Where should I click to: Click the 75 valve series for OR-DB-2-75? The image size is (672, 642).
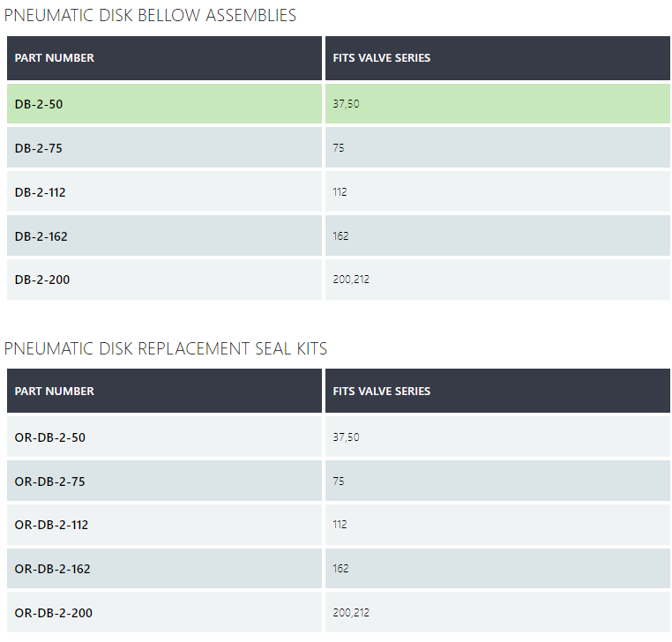(x=340, y=481)
